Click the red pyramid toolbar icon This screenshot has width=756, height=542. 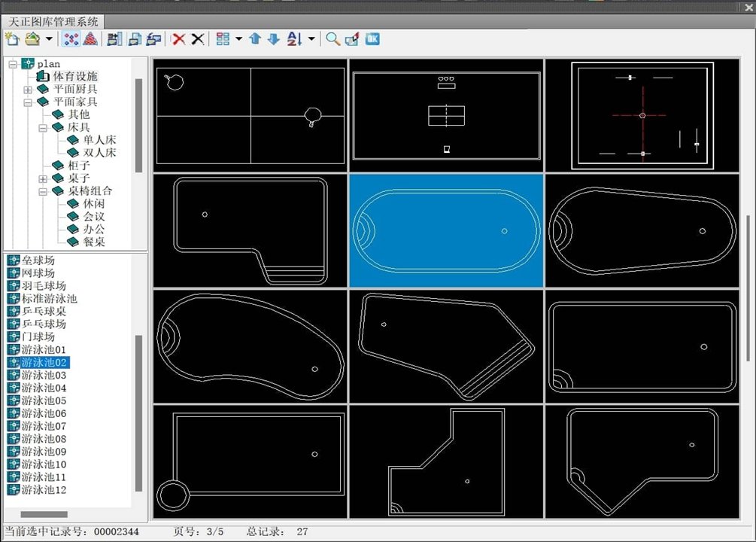(90, 38)
